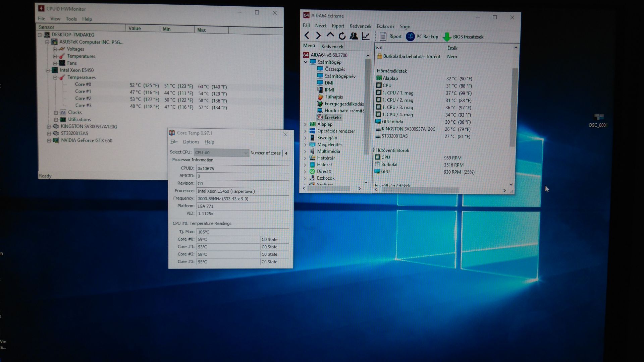Expand the Operációs rendszer node
644x362 pixels.
(305, 131)
